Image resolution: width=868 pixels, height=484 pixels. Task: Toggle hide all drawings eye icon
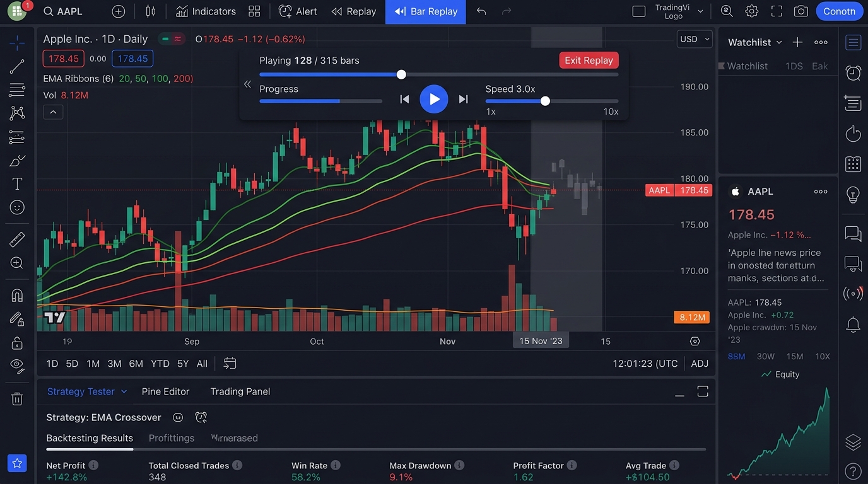[x=17, y=366]
